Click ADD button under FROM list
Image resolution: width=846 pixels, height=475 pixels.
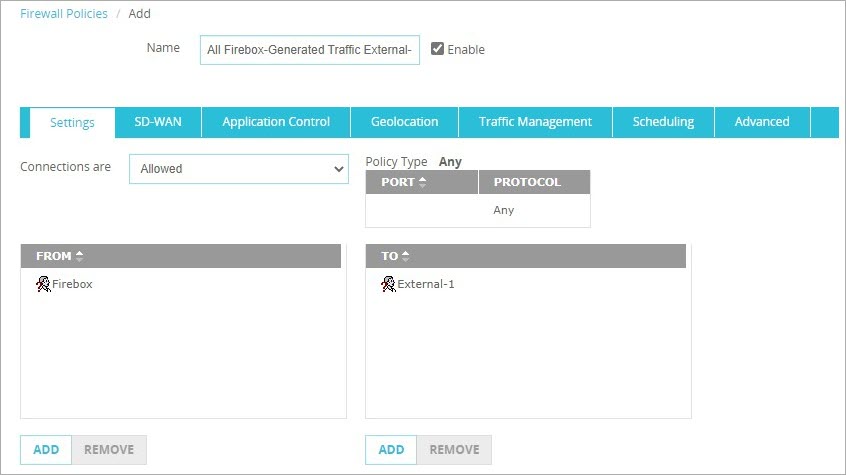46,449
